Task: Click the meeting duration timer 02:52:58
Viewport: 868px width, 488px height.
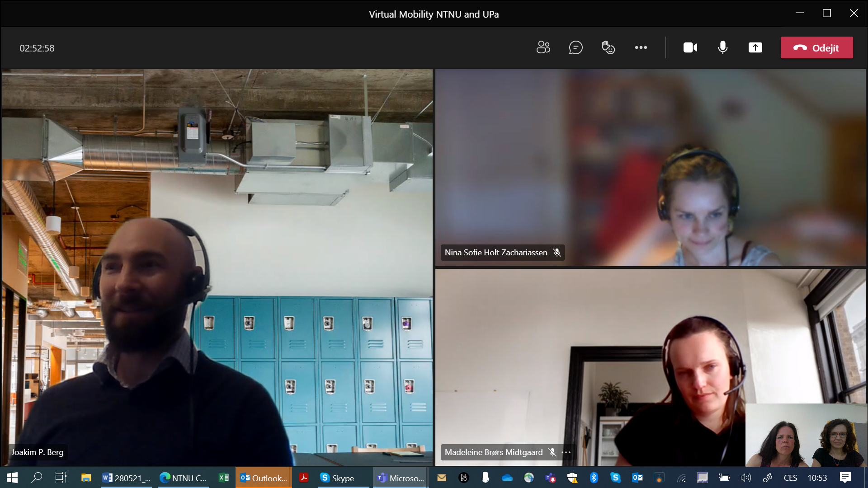Action: (37, 48)
